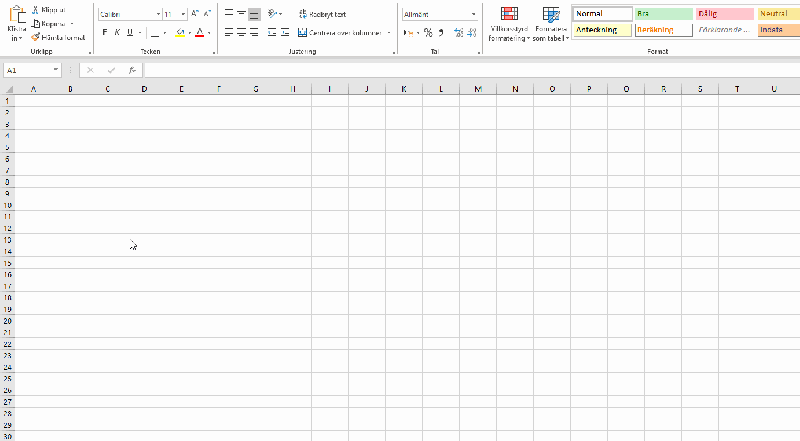Click Centrera över kolumner (merge and center)

340,33
